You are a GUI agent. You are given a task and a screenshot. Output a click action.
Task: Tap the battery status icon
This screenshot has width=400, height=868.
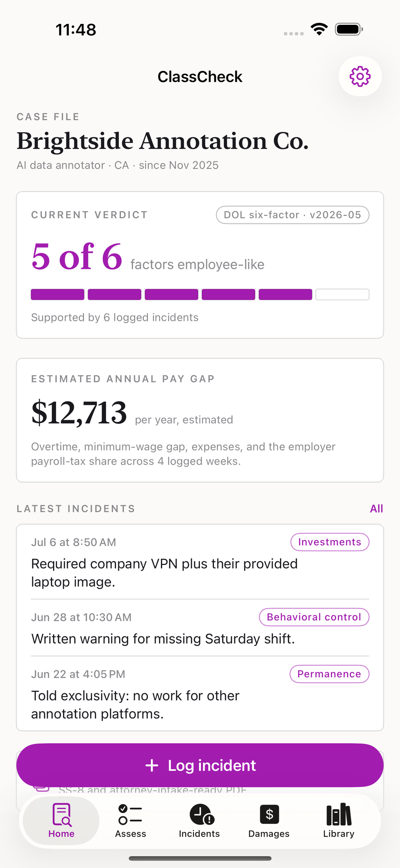[349, 29]
